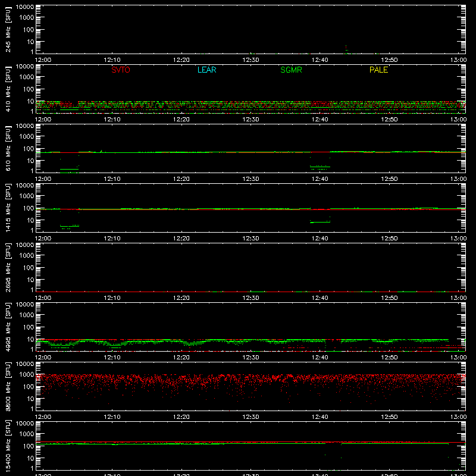Click the 10000 y-axis value on 245 MHz panel
Viewport: 476px width, 476px height.
pos(25,7)
